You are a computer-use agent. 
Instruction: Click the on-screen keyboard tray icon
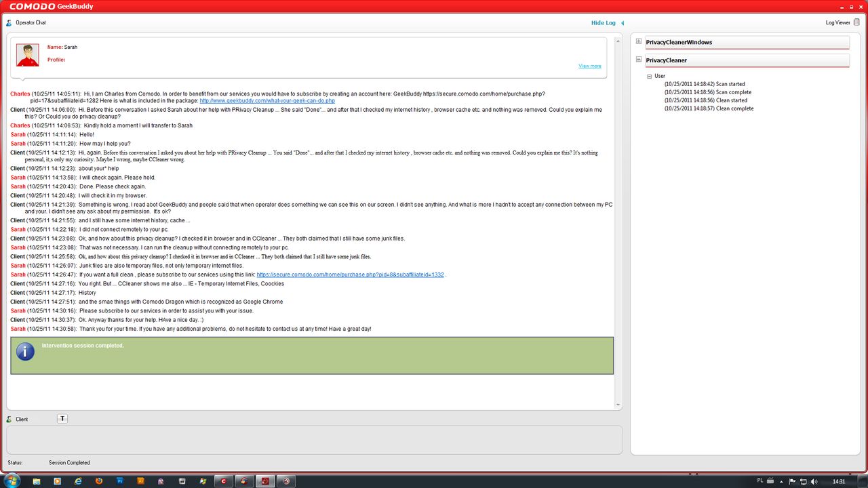pyautogui.click(x=771, y=481)
